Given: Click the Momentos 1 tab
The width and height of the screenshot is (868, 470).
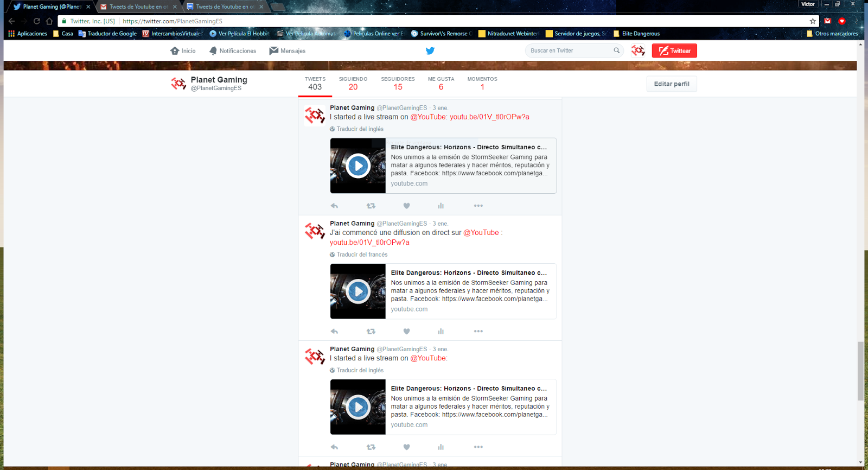Looking at the screenshot, I should click(x=482, y=84).
